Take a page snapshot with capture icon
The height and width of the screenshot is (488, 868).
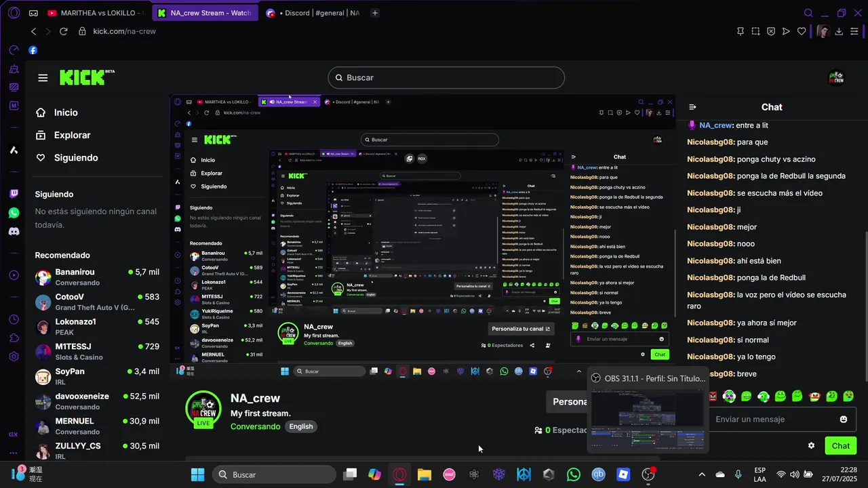(755, 31)
